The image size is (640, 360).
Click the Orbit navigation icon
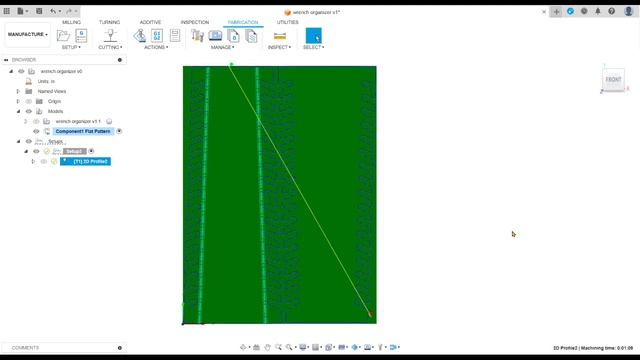click(243, 347)
